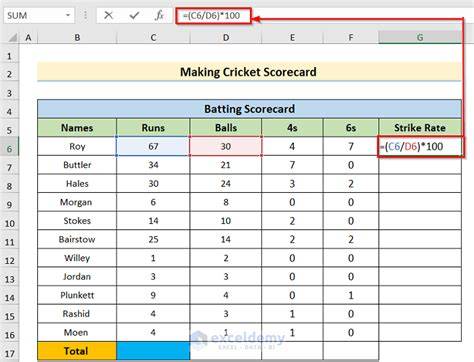Click the Making Cricket Scorecard title cell

pos(249,72)
